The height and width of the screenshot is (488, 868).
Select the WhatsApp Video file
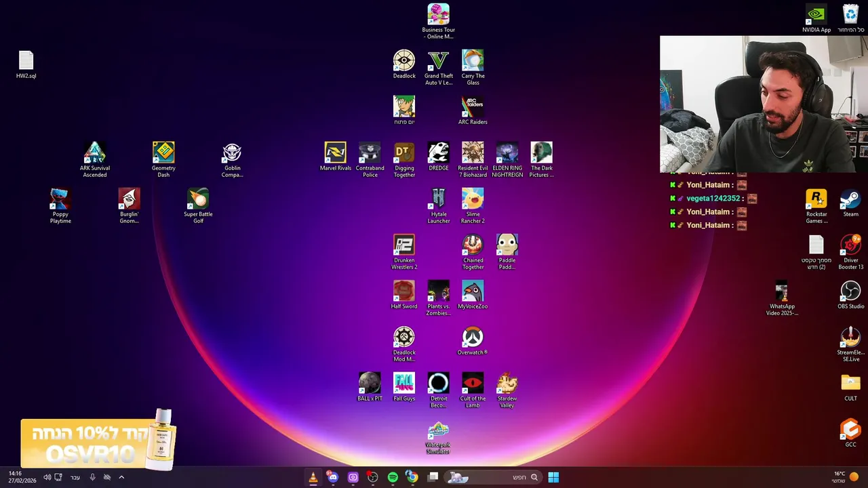coord(782,298)
